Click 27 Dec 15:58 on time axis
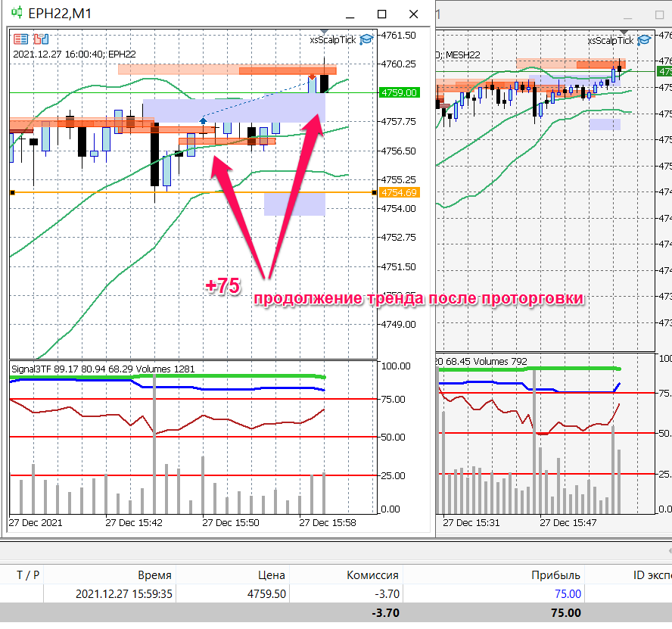Screen dimensions: 672x629 pyautogui.click(x=328, y=523)
